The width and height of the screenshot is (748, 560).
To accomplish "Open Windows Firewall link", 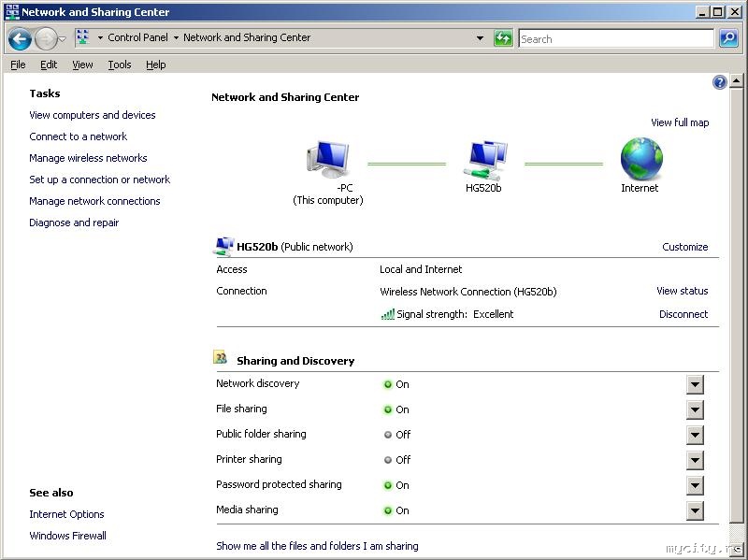I will point(67,536).
